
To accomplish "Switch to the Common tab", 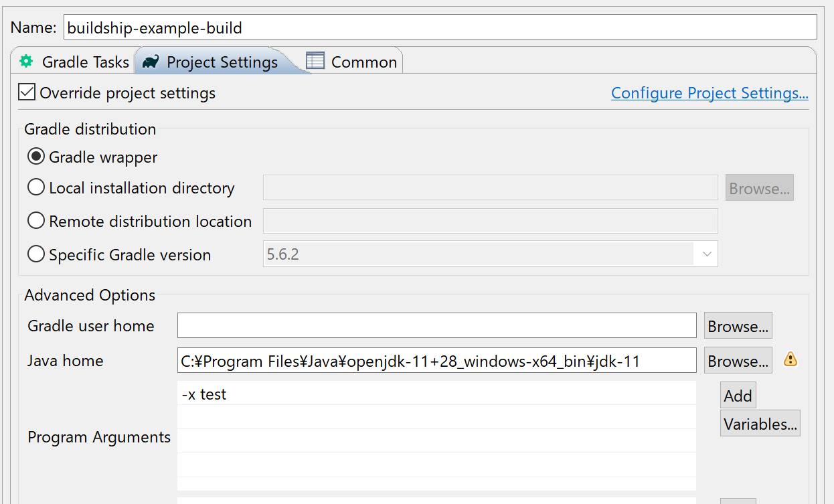I will [363, 61].
